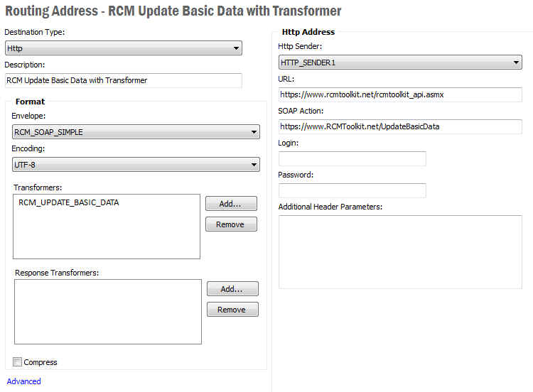533x392 pixels.
Task: Click the Description text field
Action: click(123, 80)
